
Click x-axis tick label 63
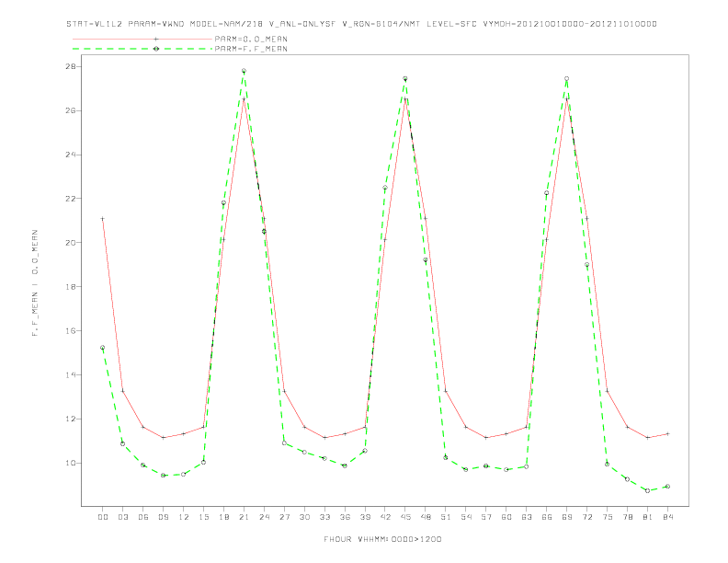click(527, 517)
